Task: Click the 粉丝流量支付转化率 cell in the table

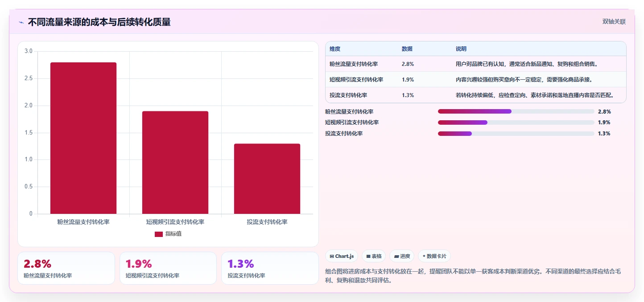Action: (354, 64)
